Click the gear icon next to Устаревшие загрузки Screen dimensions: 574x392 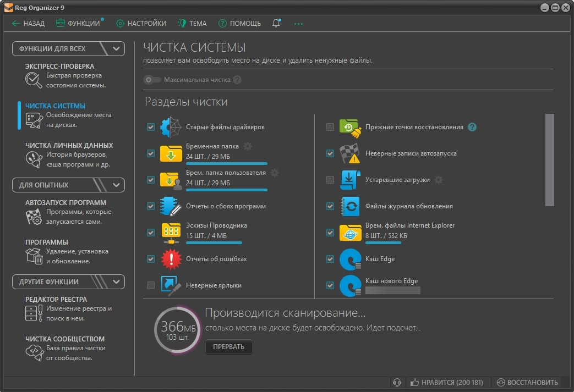click(x=439, y=180)
